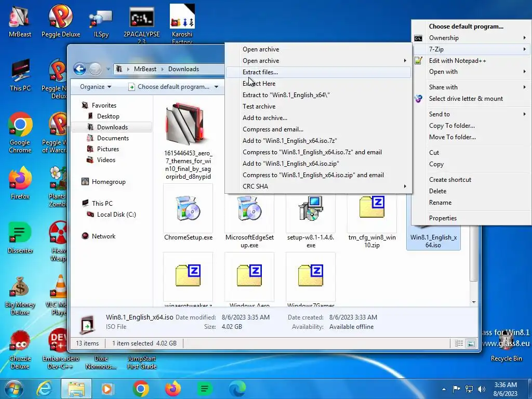532x399 pixels.
Task: Select the Windows7Games archive file
Action: pyautogui.click(x=311, y=280)
